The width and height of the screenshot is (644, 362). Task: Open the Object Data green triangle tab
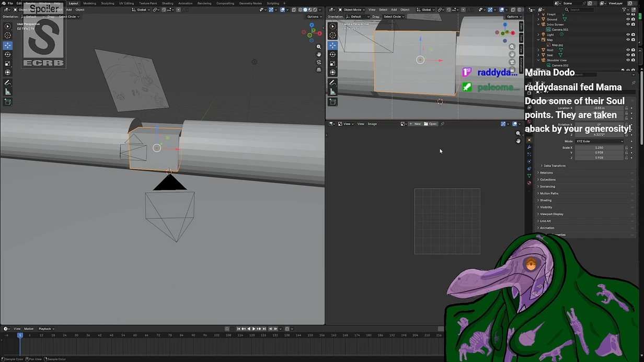click(x=529, y=176)
